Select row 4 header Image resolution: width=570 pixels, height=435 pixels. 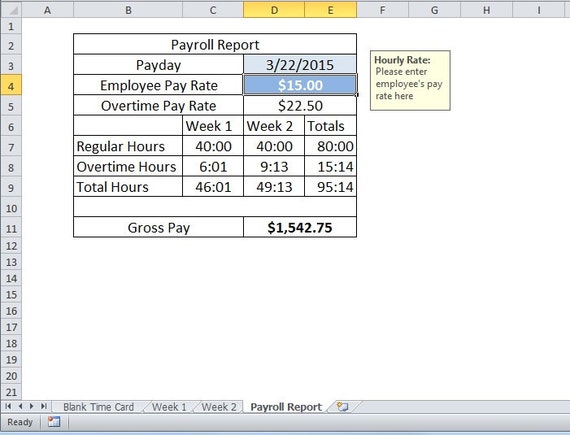11,86
